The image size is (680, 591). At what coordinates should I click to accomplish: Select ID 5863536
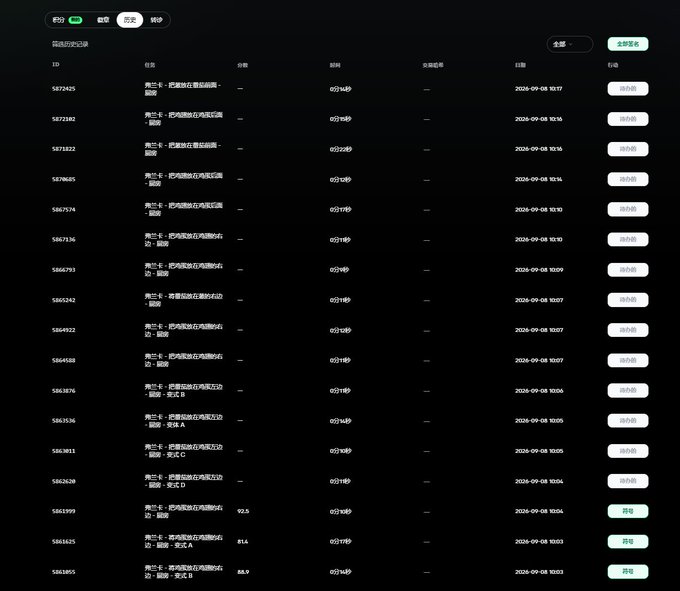(x=64, y=421)
